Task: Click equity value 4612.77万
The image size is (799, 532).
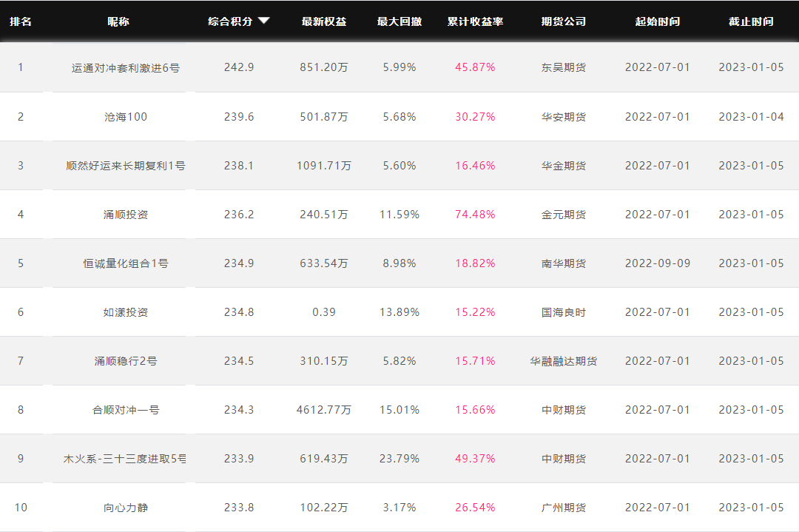Action: pyautogui.click(x=324, y=410)
